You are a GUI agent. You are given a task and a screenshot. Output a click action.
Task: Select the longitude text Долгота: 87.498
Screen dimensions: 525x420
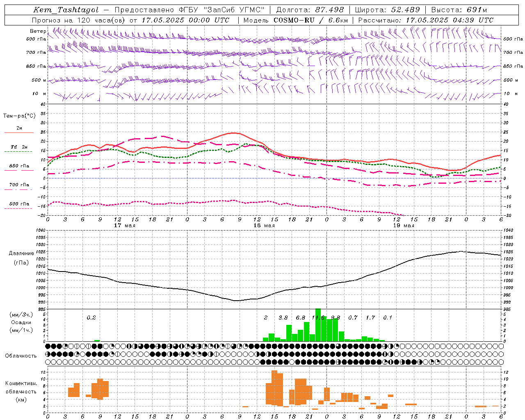click(310, 10)
